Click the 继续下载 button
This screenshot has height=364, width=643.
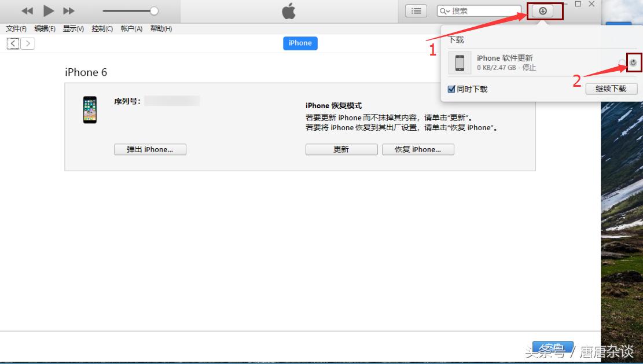pos(611,89)
